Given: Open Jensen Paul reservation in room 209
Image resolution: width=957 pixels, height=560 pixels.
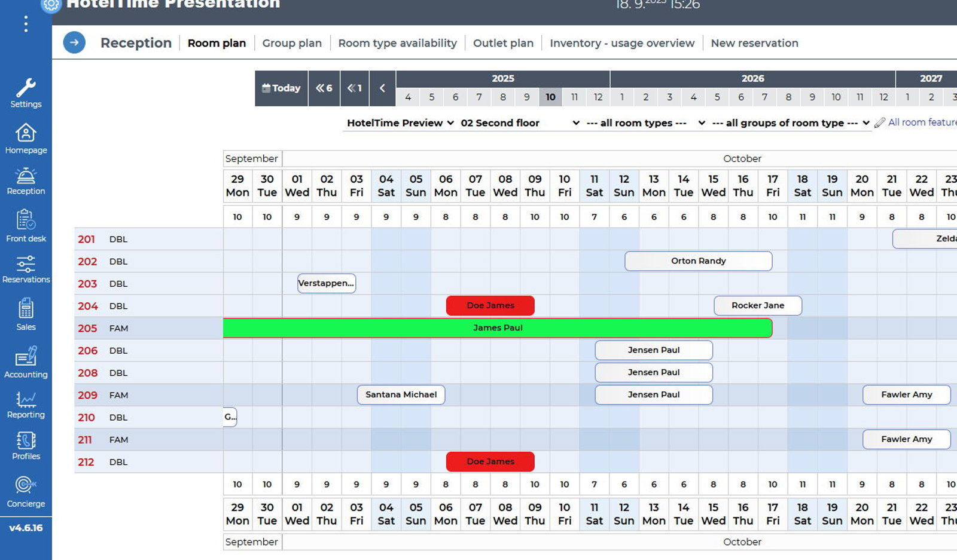Looking at the screenshot, I should click(654, 394).
